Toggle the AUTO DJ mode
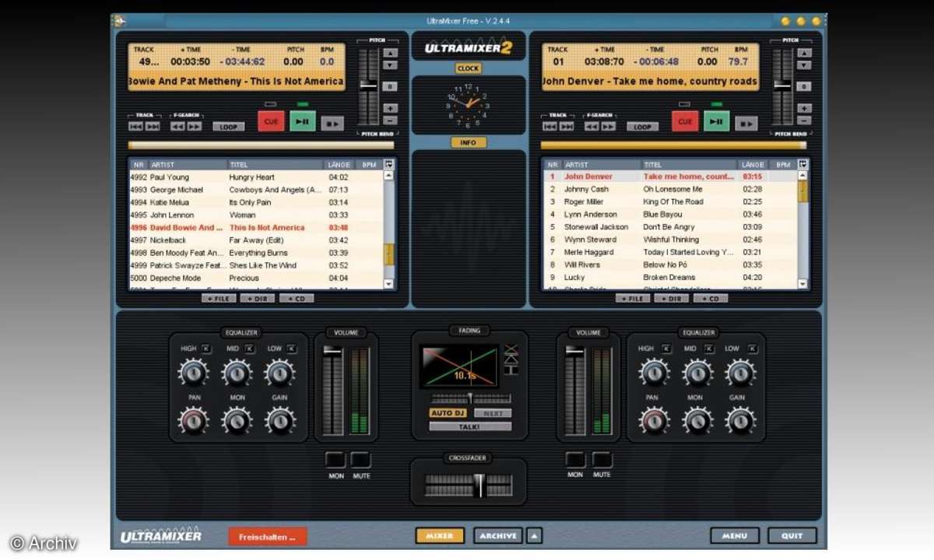The image size is (934, 560). click(x=448, y=413)
